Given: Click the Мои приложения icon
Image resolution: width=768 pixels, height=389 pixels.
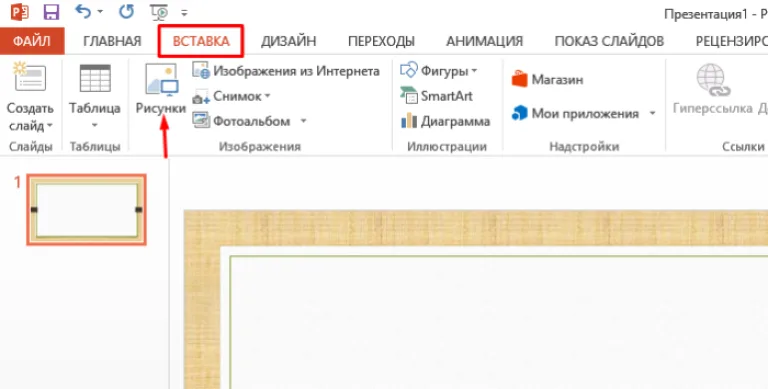Looking at the screenshot, I should (520, 113).
